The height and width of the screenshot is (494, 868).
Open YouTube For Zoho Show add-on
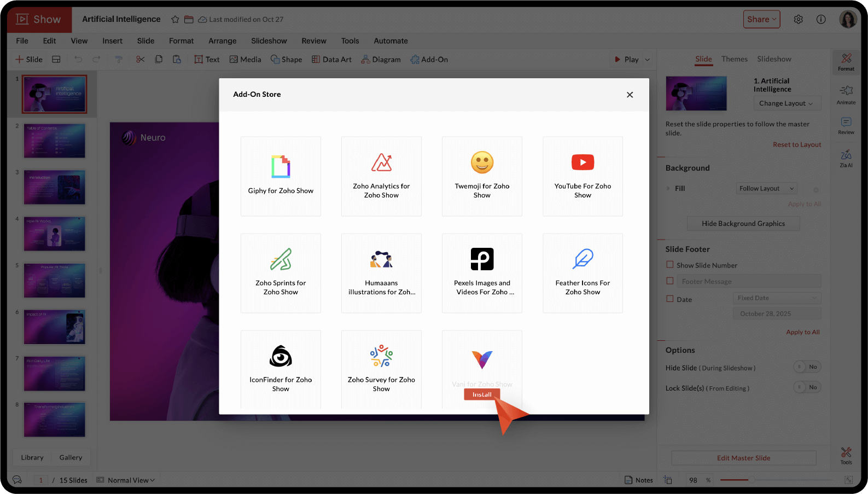coord(582,176)
